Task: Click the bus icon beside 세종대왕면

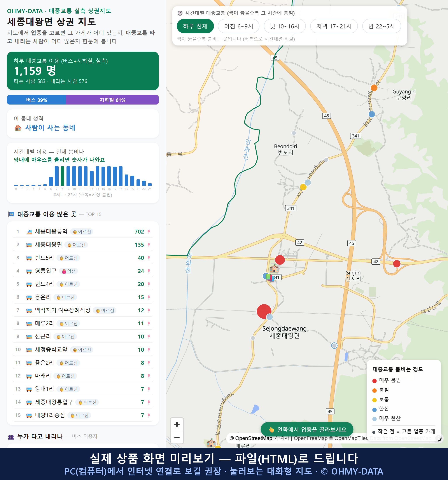Action: (x=29, y=245)
